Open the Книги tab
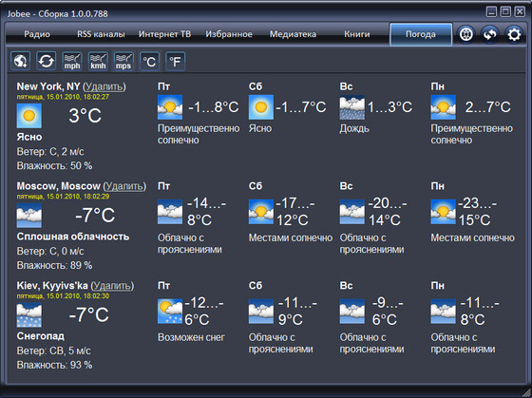The height and width of the screenshot is (398, 532). click(x=357, y=34)
